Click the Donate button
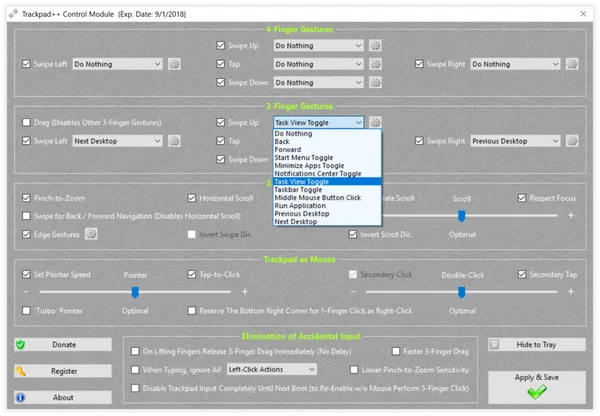 coord(63,344)
